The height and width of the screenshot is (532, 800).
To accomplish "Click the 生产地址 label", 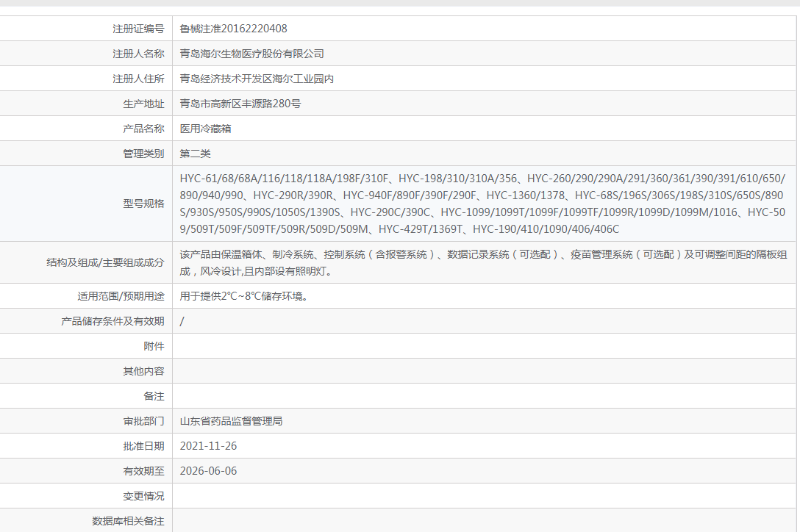I will click(143, 104).
